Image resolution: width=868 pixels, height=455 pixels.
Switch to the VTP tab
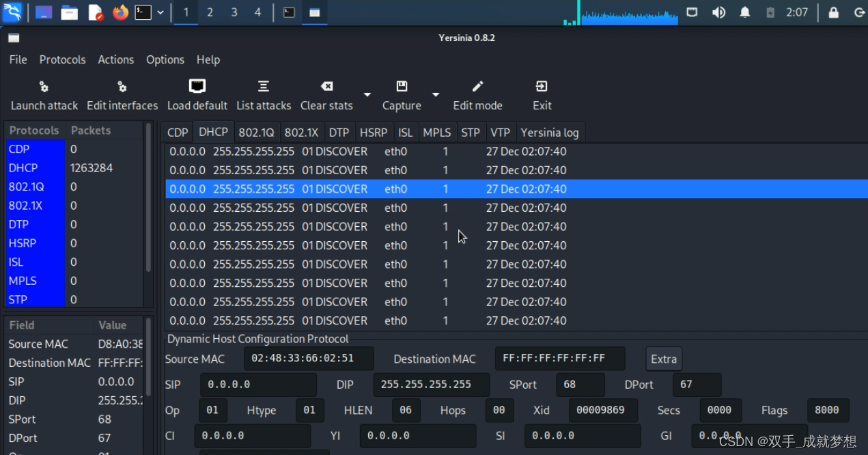click(x=501, y=133)
